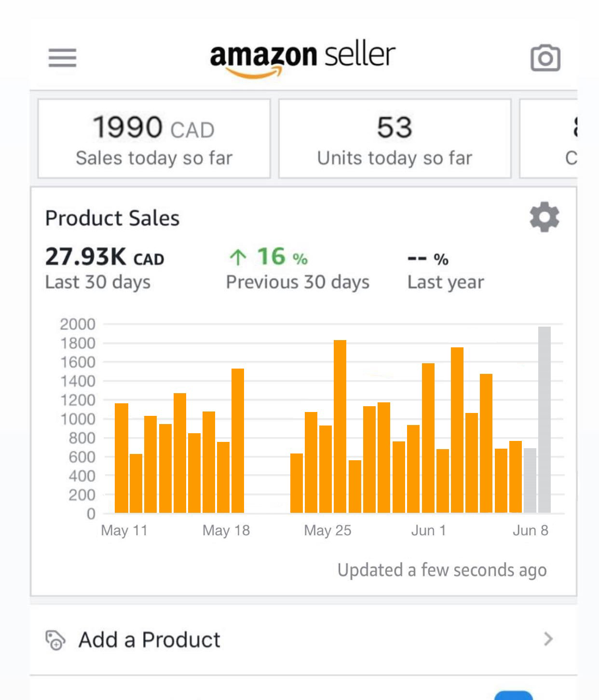This screenshot has height=700, width=599.
Task: Open the Units today so far card
Action: point(395,139)
